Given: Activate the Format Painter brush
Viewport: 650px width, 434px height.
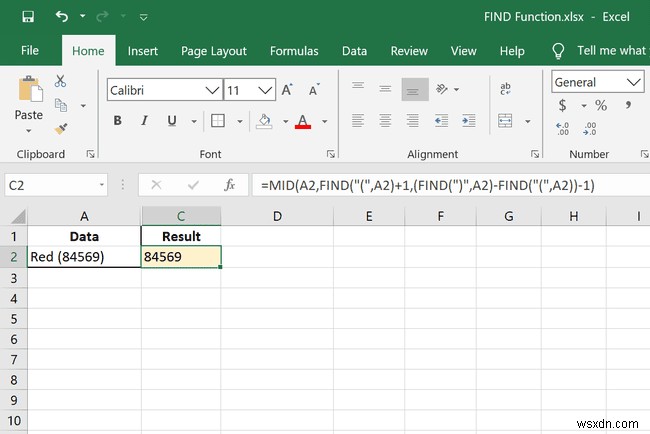Looking at the screenshot, I should click(x=61, y=129).
